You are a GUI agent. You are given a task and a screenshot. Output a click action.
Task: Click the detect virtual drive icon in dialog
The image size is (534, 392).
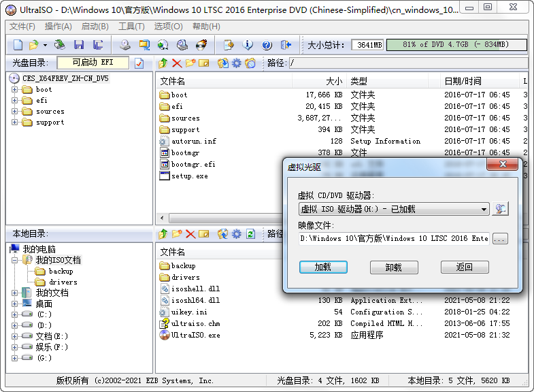click(x=500, y=209)
